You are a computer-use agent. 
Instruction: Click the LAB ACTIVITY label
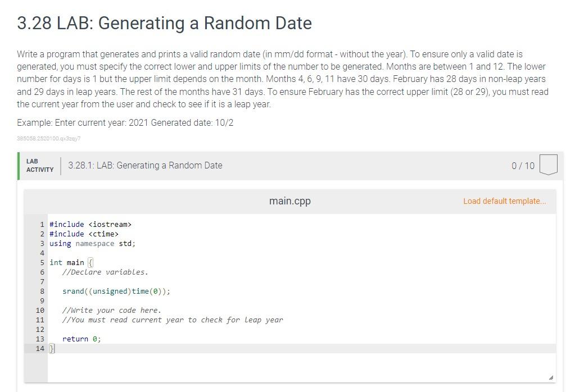(40, 166)
